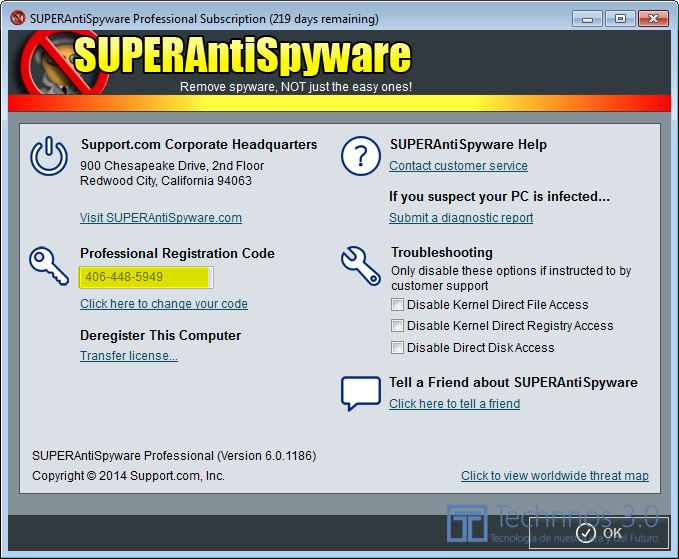View the worldwide threat map link
This screenshot has width=679, height=559.
(555, 475)
